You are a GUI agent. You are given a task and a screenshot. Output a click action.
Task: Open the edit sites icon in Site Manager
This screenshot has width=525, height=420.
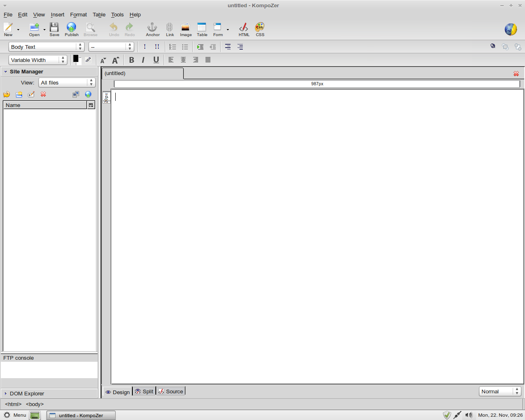[x=76, y=94]
